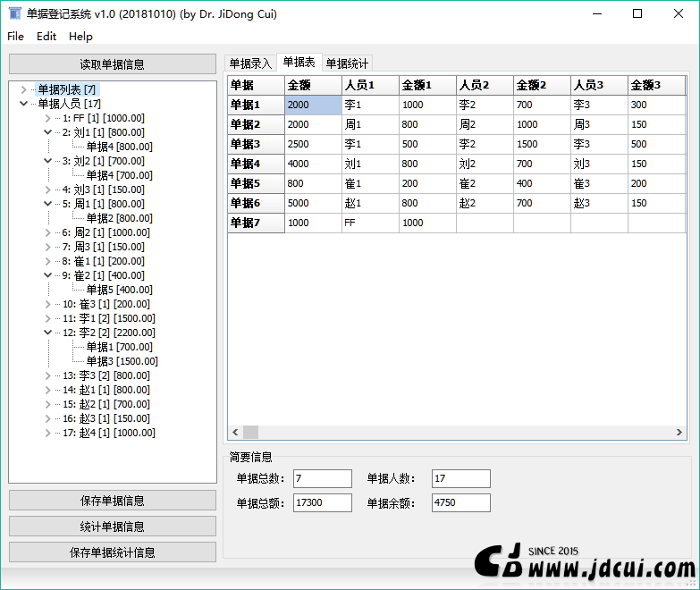
Task: Select tree item 单据4 [800.00]
Action: click(119, 147)
